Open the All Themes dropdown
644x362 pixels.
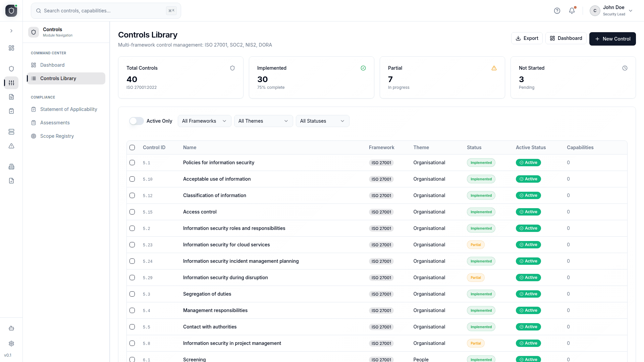(x=263, y=121)
